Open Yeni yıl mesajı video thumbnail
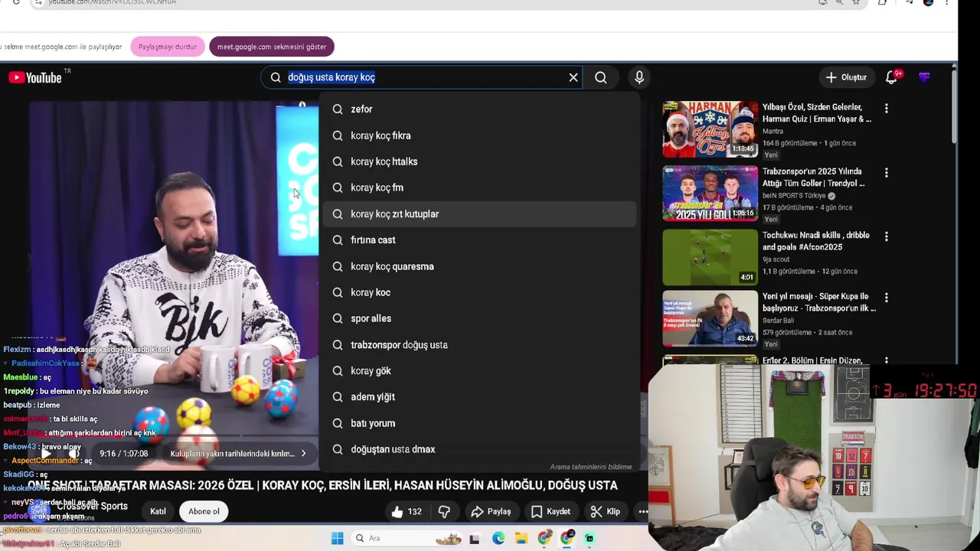Screen dimensions: 980x551 point(710,318)
